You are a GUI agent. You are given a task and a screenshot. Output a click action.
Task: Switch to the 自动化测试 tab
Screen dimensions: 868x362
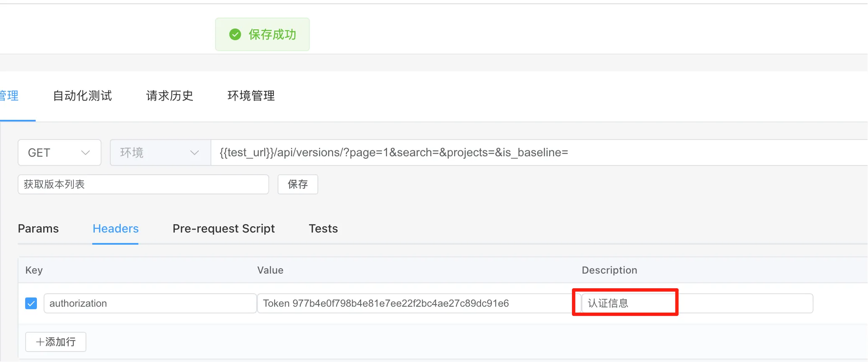82,96
